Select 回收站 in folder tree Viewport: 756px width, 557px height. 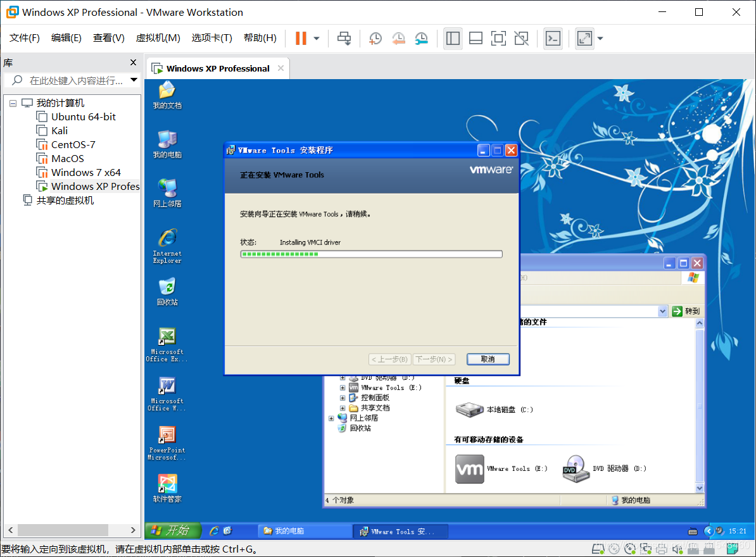click(x=355, y=428)
